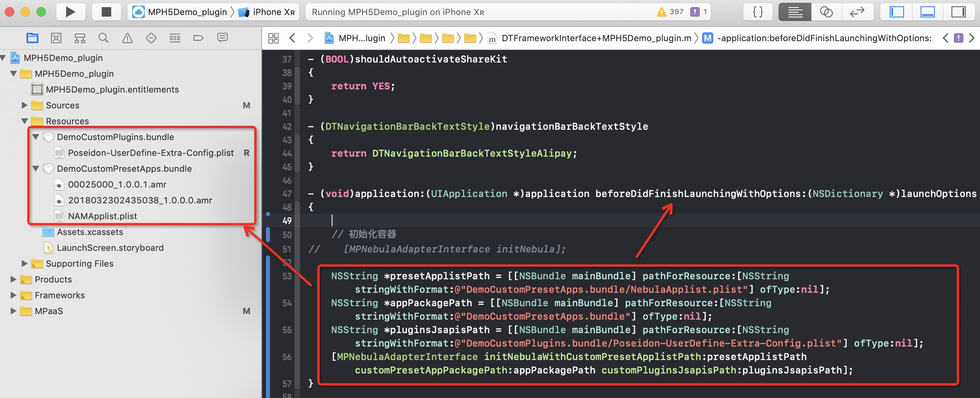Open the Debug navigator icon
Screen dimensions: 980x398
(175, 38)
